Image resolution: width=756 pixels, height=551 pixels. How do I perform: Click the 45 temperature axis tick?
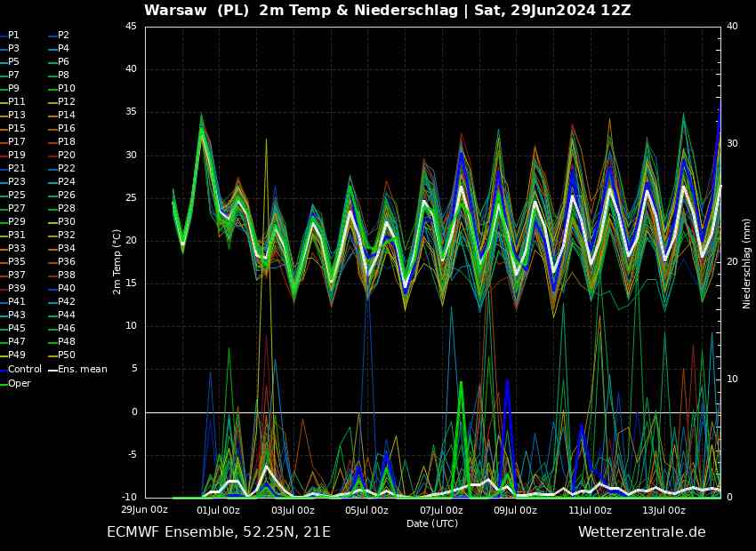tap(132, 27)
